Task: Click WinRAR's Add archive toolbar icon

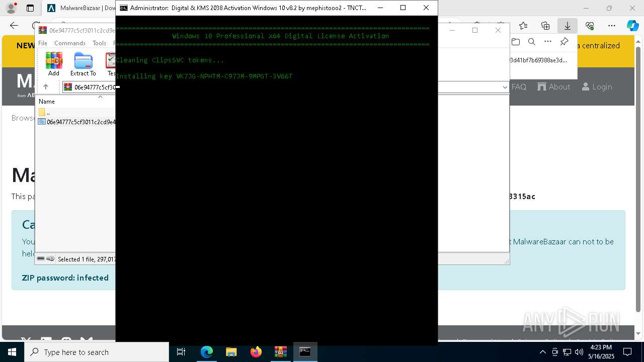Action: (54, 64)
